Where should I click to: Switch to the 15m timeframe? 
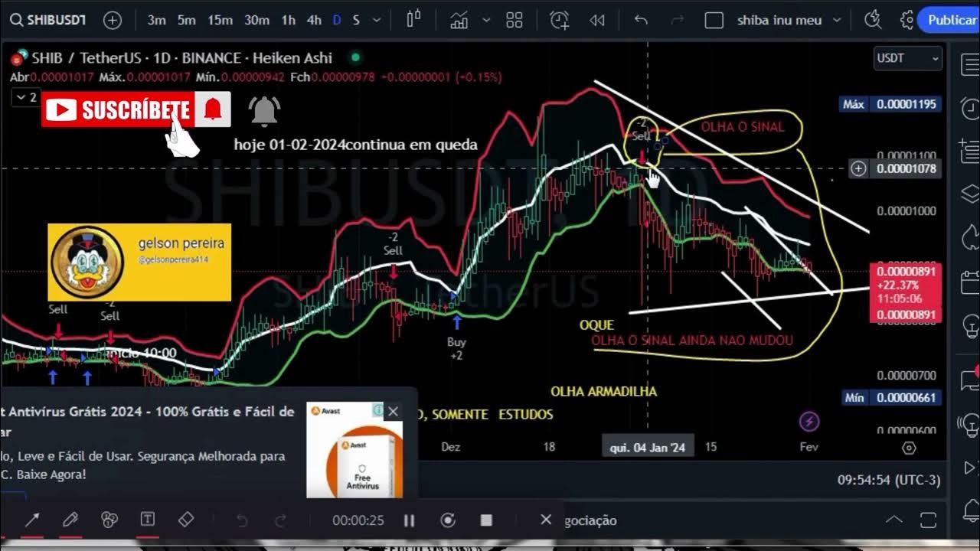[220, 21]
